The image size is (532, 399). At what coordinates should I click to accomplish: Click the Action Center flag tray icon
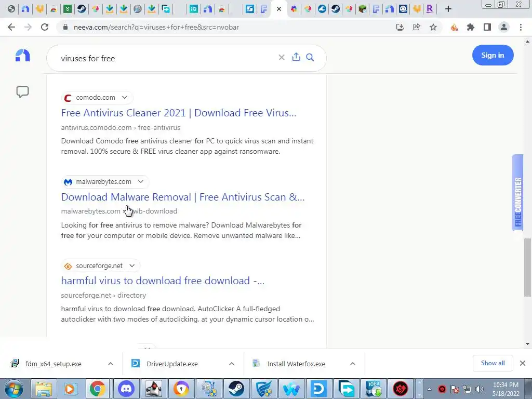tap(455, 389)
